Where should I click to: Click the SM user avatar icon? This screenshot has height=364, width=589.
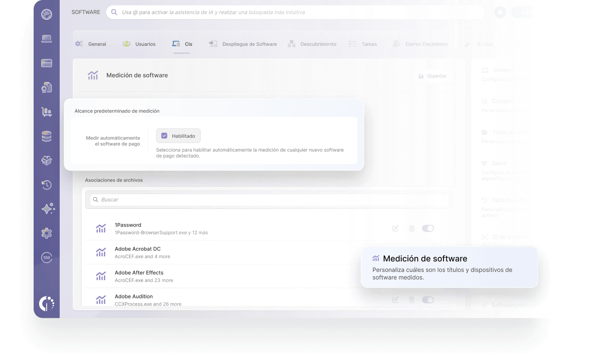coord(47,258)
